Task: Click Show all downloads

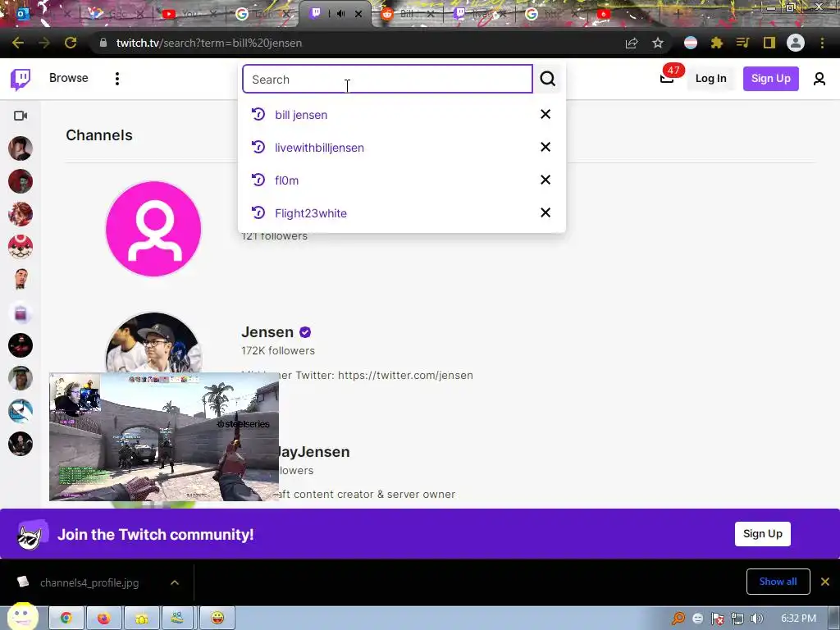Action: (778, 582)
